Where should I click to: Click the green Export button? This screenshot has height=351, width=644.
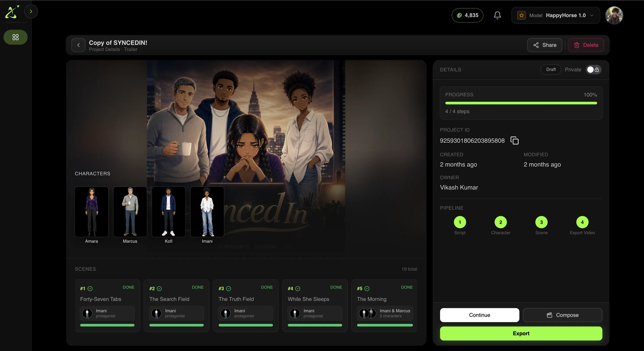(x=521, y=333)
